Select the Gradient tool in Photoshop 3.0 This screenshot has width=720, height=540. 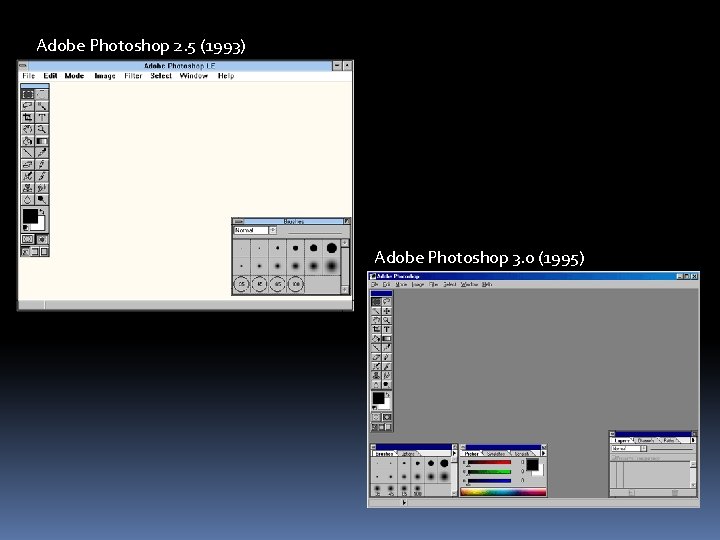[387, 338]
